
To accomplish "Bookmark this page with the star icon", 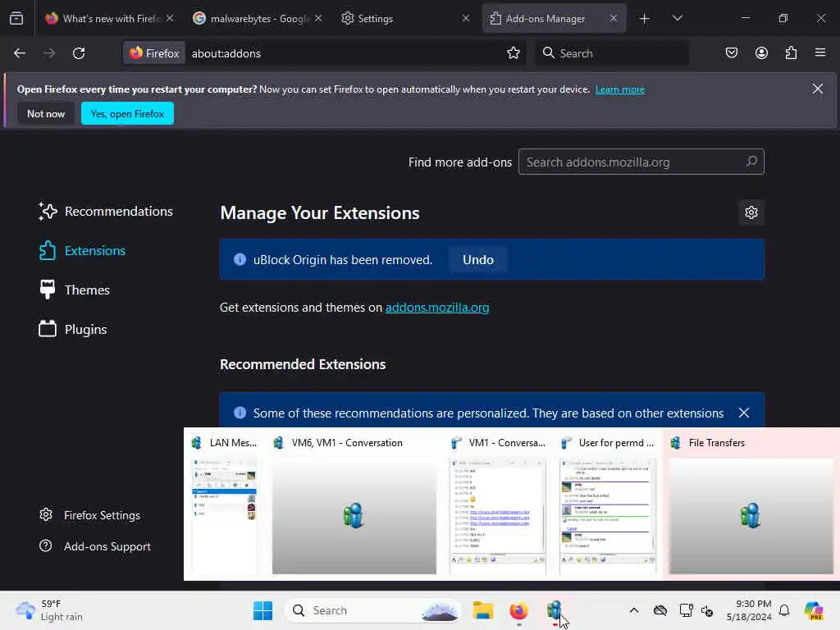I will 514,53.
